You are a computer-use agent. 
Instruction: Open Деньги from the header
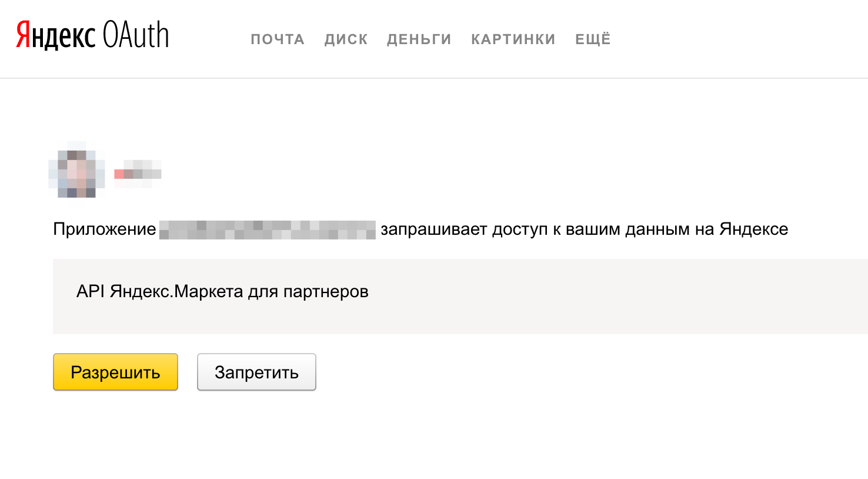point(419,39)
